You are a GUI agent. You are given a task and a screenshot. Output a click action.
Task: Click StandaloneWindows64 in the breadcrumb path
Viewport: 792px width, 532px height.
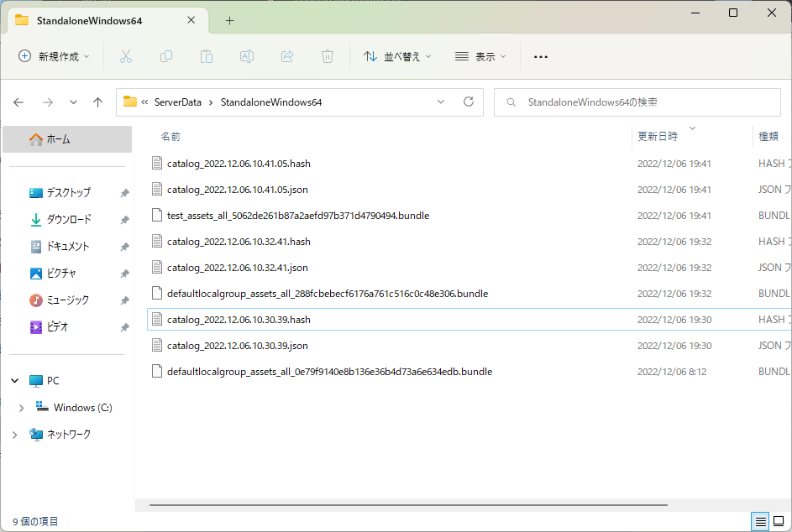click(x=271, y=102)
